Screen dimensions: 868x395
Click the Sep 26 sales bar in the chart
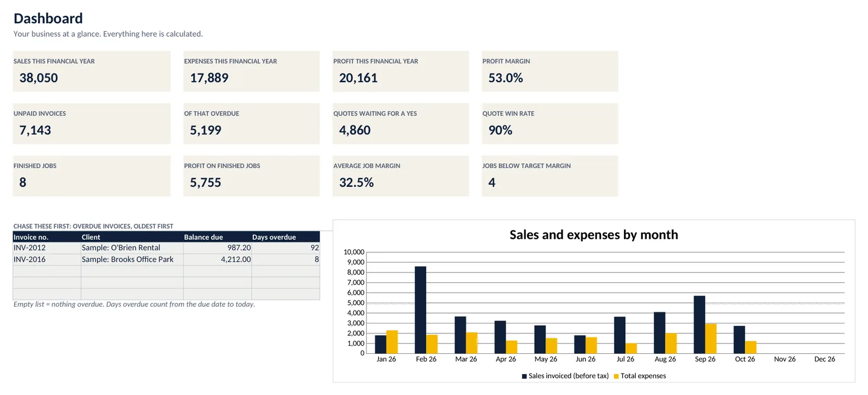coord(699,325)
